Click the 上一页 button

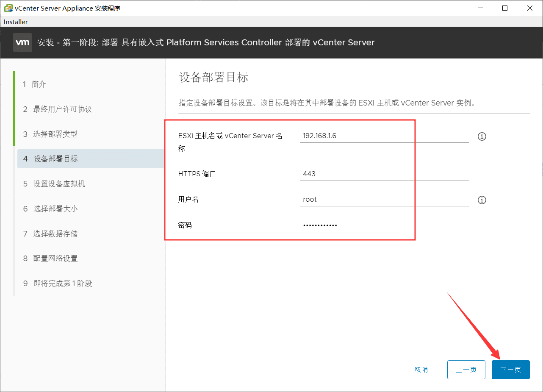click(466, 370)
